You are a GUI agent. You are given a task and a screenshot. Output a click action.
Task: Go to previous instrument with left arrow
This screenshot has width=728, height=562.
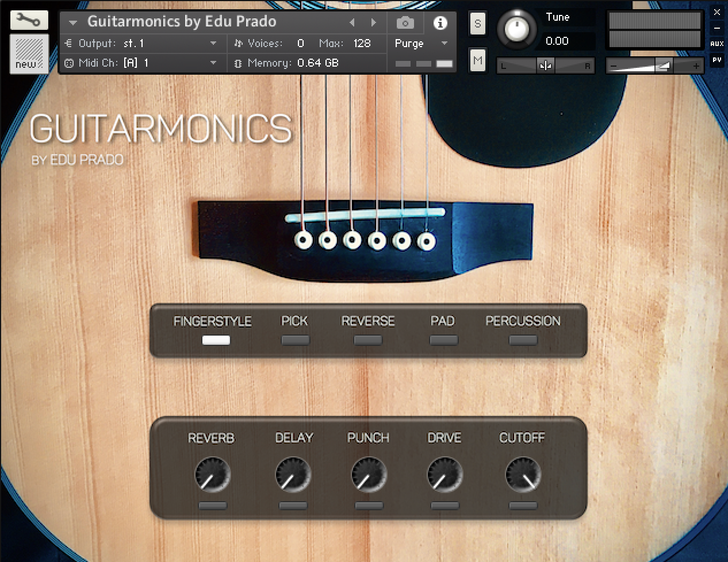(352, 23)
